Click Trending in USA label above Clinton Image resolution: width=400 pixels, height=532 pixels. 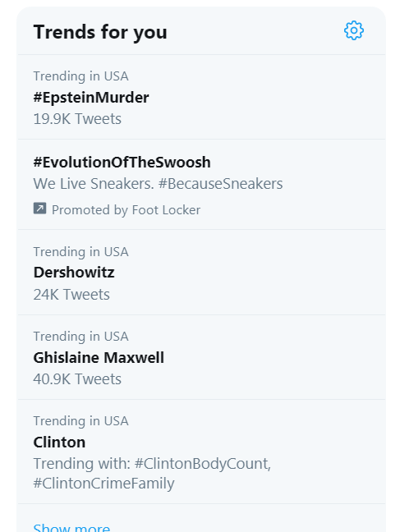tap(80, 421)
